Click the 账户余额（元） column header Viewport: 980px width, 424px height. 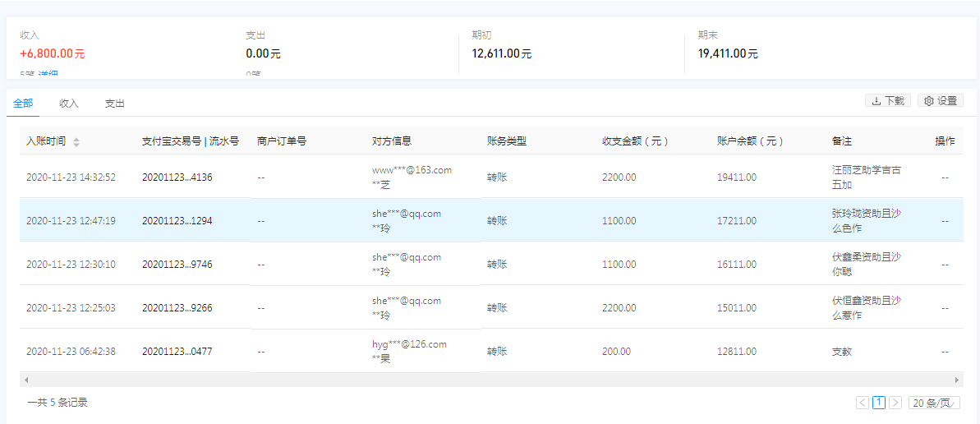point(750,141)
